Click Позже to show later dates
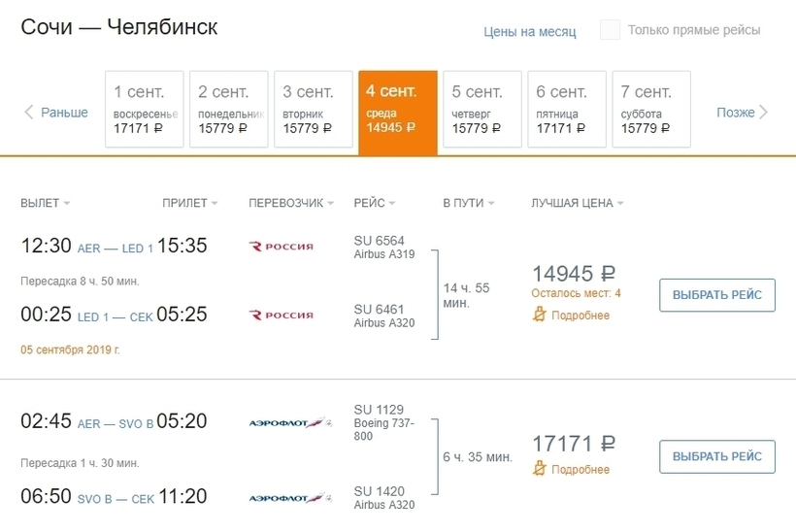Image resolution: width=796 pixels, height=532 pixels. [x=736, y=113]
